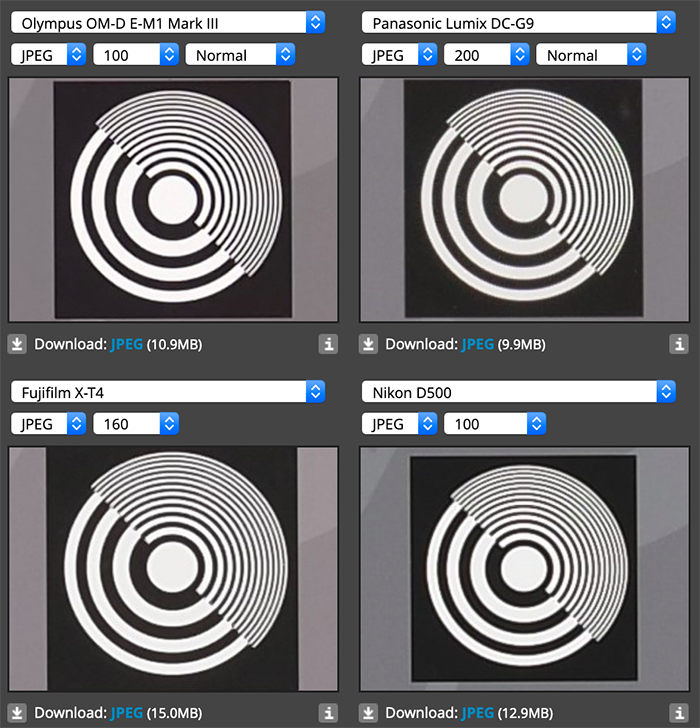Change ISO 200 dropdown for Panasonic
This screenshot has width=700, height=728.
(x=486, y=55)
